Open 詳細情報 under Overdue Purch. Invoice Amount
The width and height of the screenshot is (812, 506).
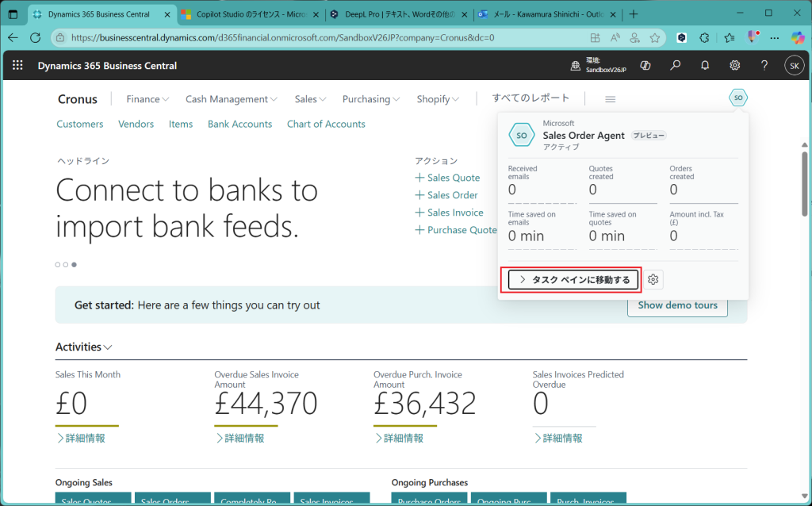(399, 438)
